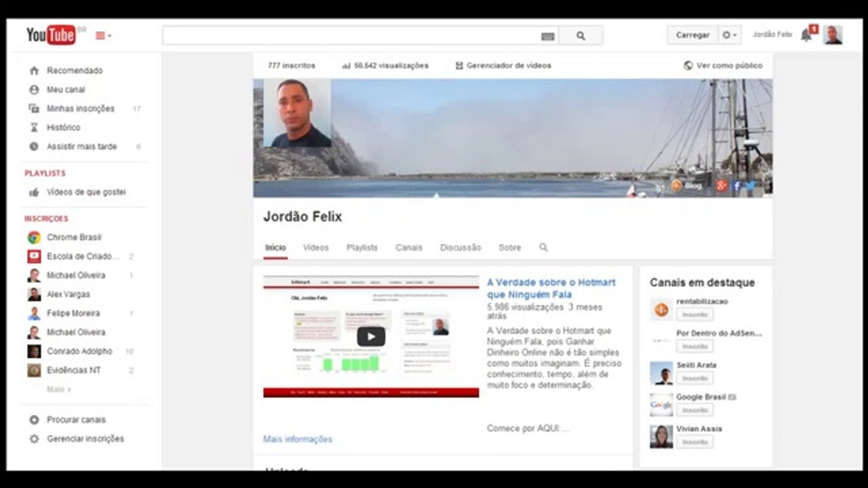Screen dimensions: 868x488
Task: Open Recomendado in the sidebar
Action: tap(75, 70)
